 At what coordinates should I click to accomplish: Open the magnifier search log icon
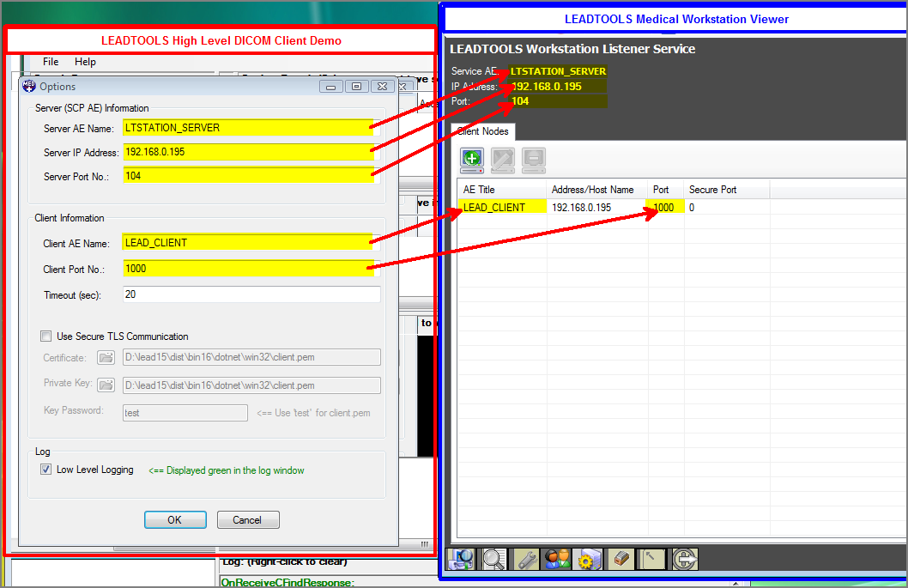[x=493, y=559]
